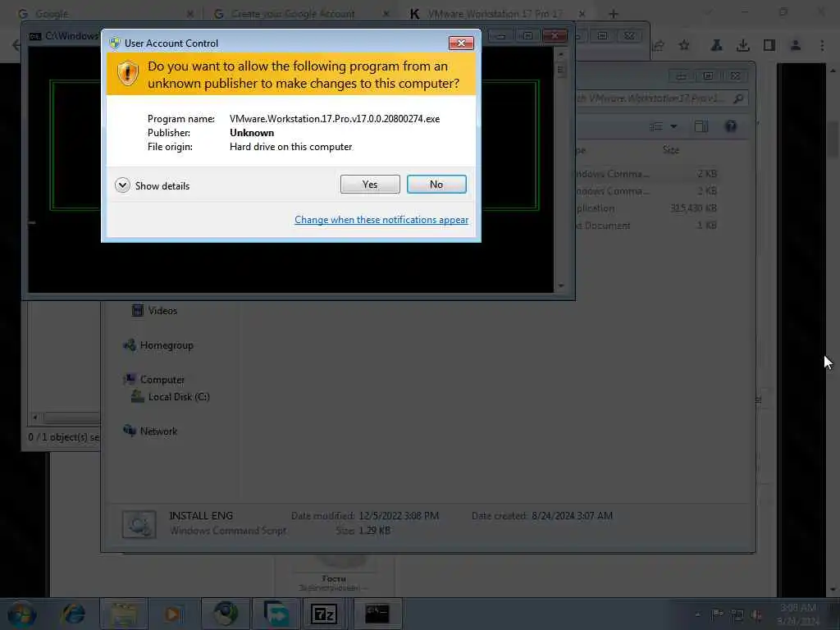Switch to the Chrome browser taskbar icon
This screenshot has width=840, height=630.
[226, 614]
